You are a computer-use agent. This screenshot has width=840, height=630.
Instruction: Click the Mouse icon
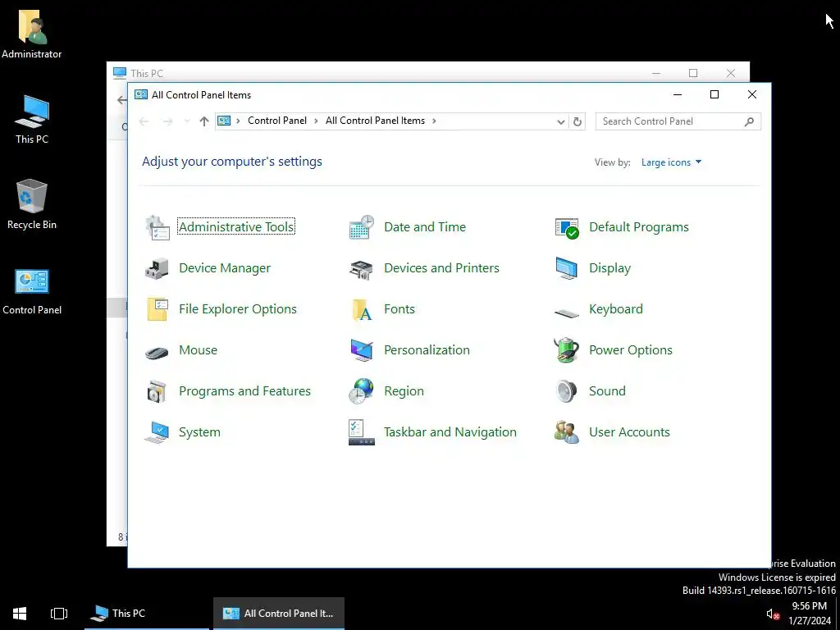click(157, 351)
